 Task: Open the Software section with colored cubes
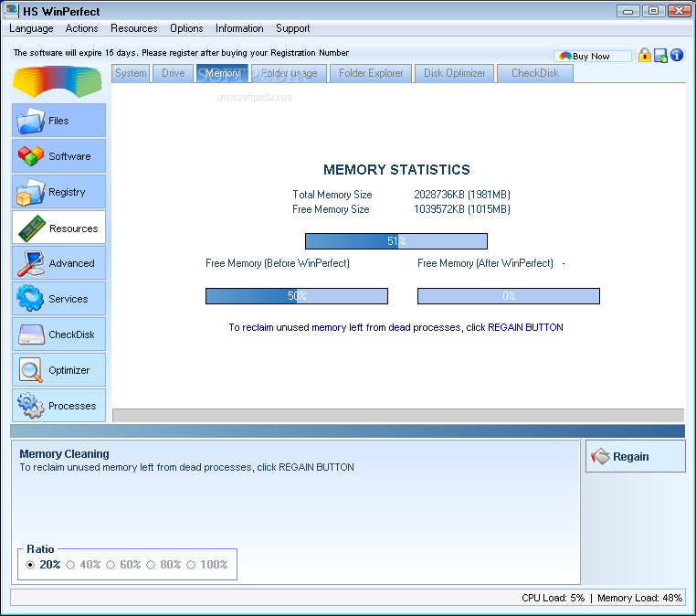tap(58, 156)
